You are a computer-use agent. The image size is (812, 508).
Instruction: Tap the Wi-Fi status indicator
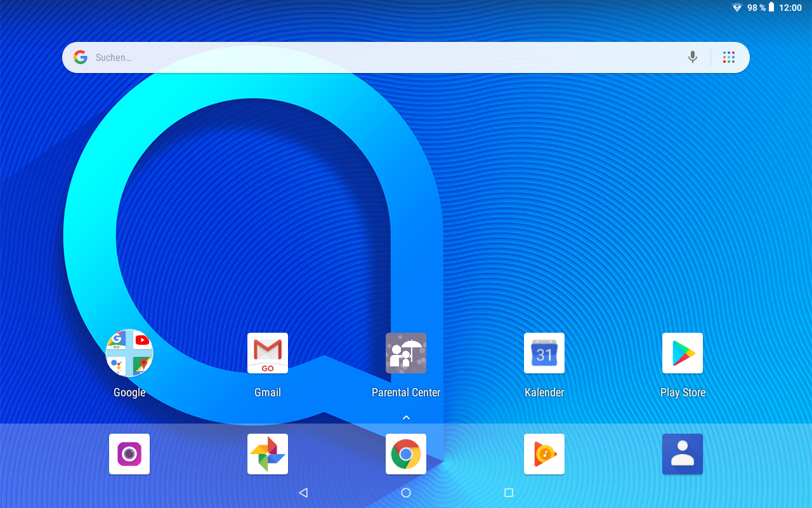(x=737, y=8)
